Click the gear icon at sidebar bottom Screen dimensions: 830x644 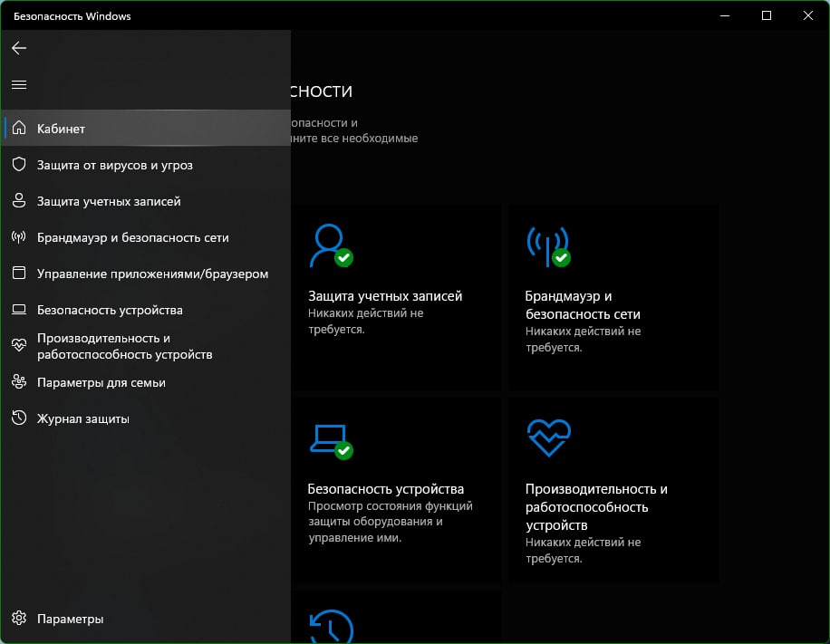[x=19, y=618]
